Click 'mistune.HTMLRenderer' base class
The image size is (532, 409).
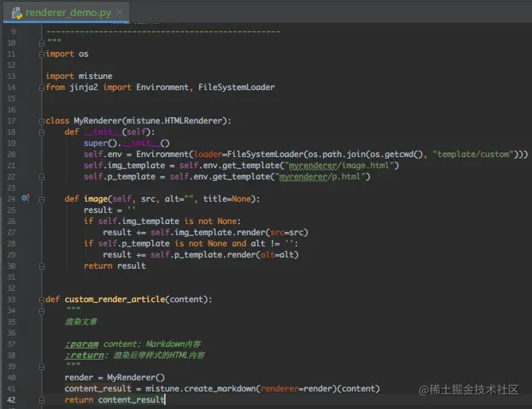pyautogui.click(x=174, y=120)
